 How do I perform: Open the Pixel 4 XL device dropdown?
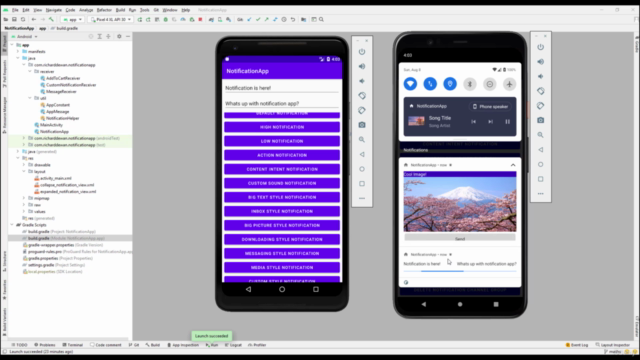[111, 19]
